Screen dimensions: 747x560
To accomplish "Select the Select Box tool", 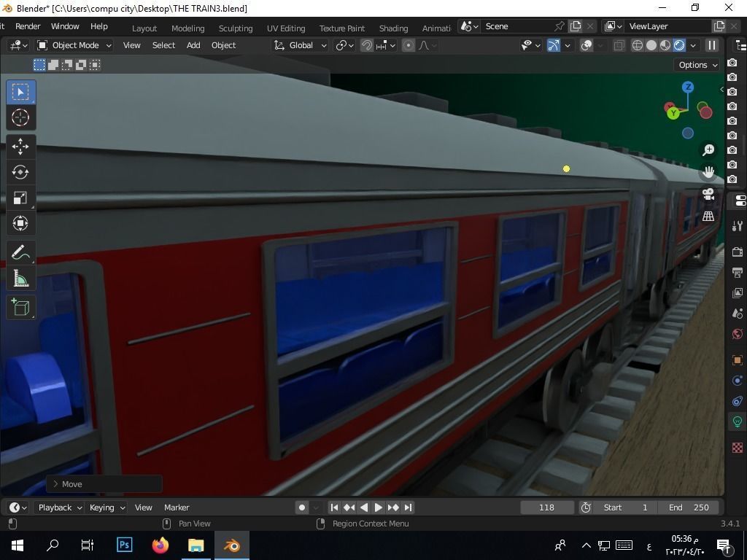I will coord(20,92).
